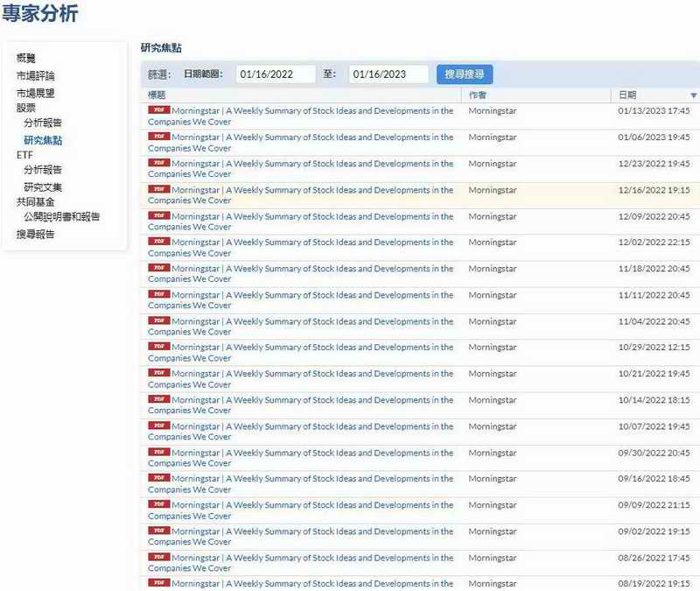700x591 pixels.
Task: Open the PDF icon for the 12/16/2022 report
Action: point(159,189)
